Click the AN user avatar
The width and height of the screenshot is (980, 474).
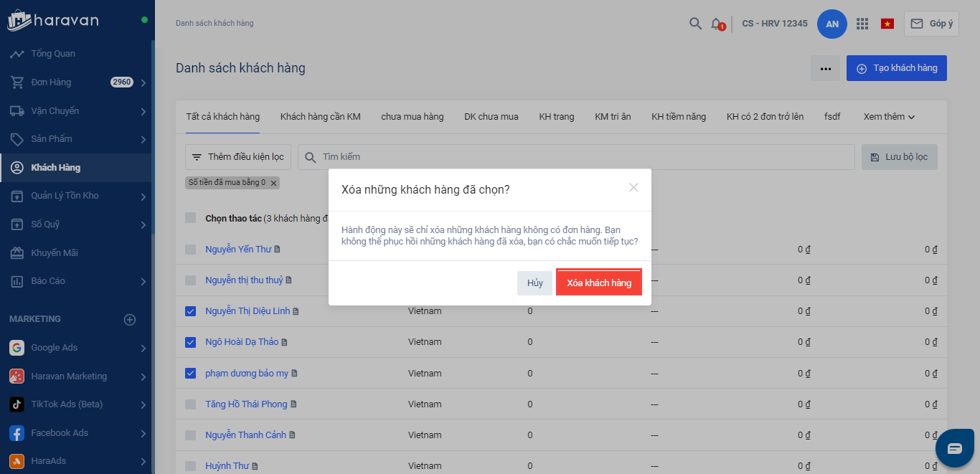832,24
